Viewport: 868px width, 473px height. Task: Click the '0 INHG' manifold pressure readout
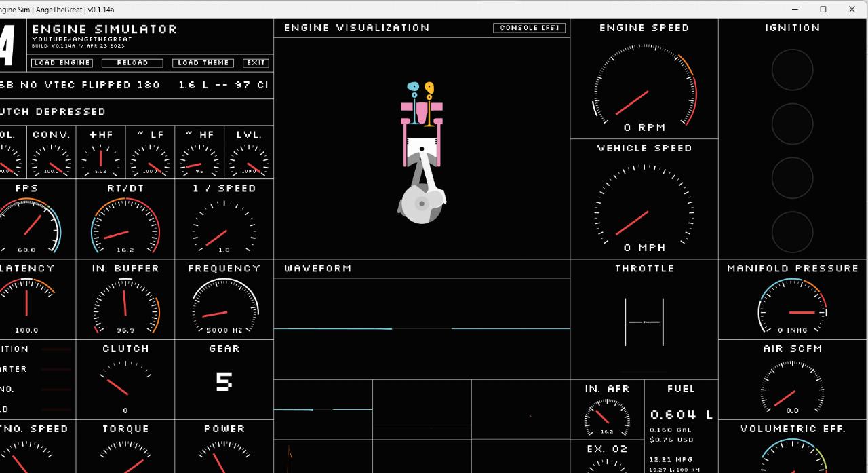pyautogui.click(x=793, y=330)
